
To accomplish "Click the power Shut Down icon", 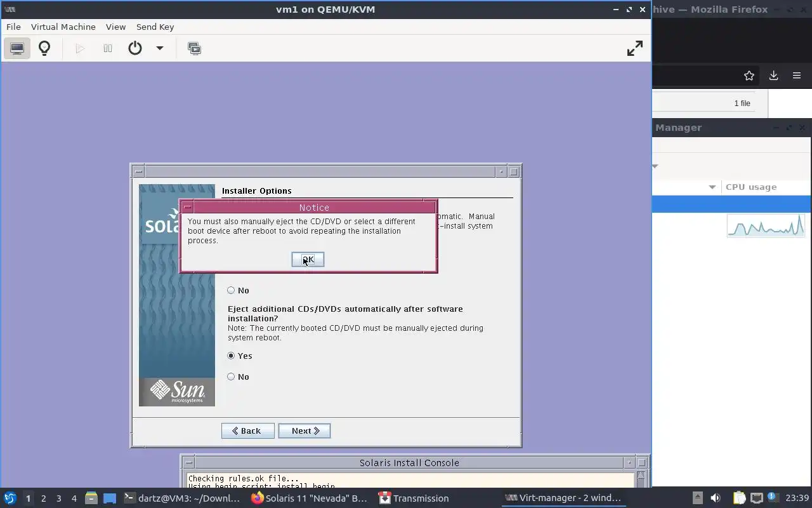I will click(x=135, y=48).
